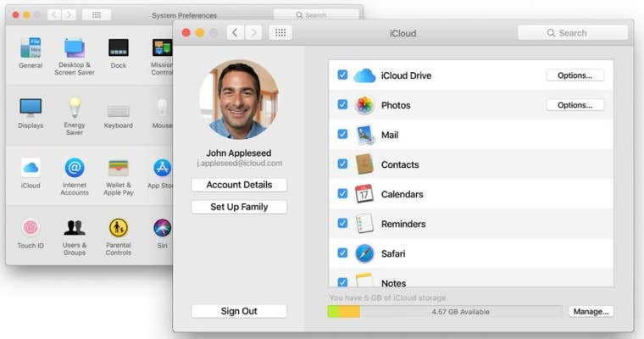644x339 pixels.
Task: Click the System Preferences window title
Action: pyautogui.click(x=185, y=15)
